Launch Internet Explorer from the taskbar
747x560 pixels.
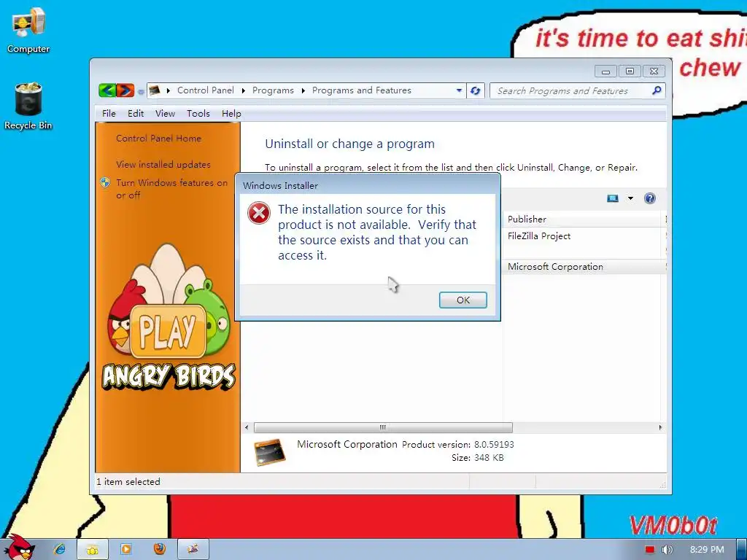pos(60,549)
